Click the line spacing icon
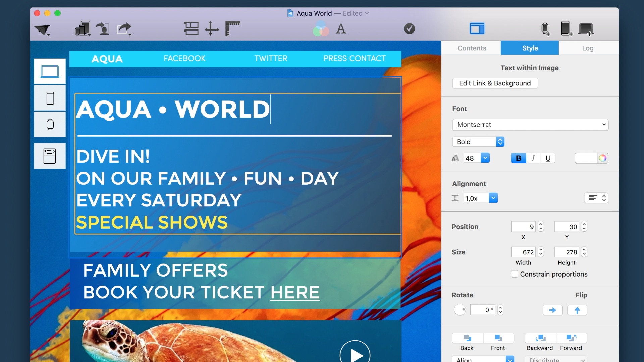644x362 pixels. pos(455,198)
